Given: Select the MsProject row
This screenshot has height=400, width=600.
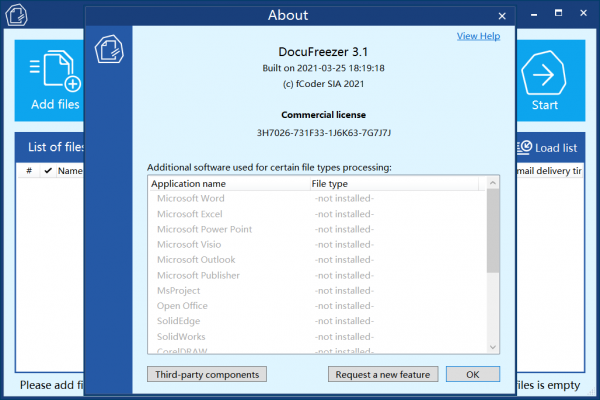Looking at the screenshot, I should pyautogui.click(x=317, y=291).
